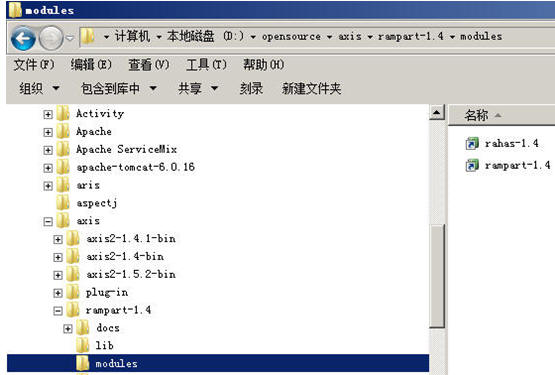Viewport: 555px width, 375px height.
Task: Open 编辑(E) menu
Action: pyautogui.click(x=91, y=65)
